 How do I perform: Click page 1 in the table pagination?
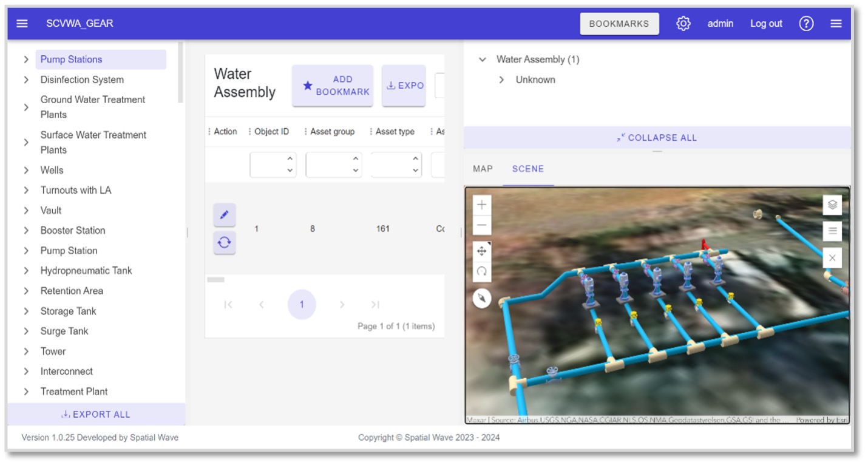pyautogui.click(x=302, y=304)
